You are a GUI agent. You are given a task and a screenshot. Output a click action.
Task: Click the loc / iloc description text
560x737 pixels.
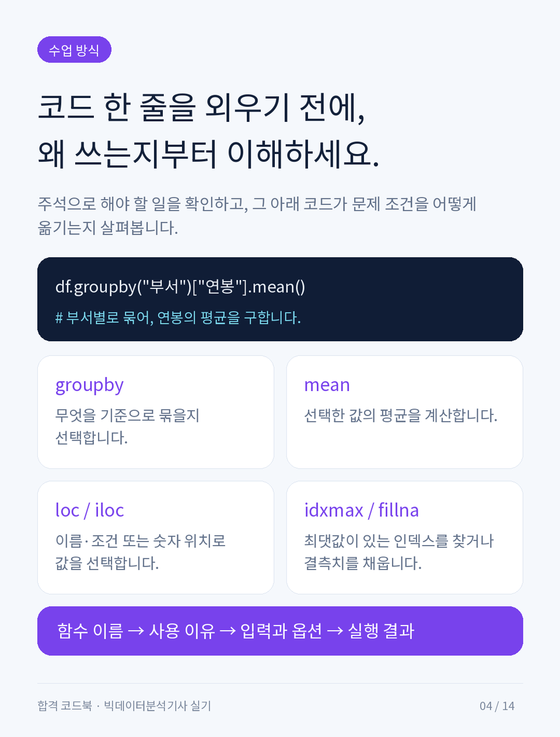point(140,552)
